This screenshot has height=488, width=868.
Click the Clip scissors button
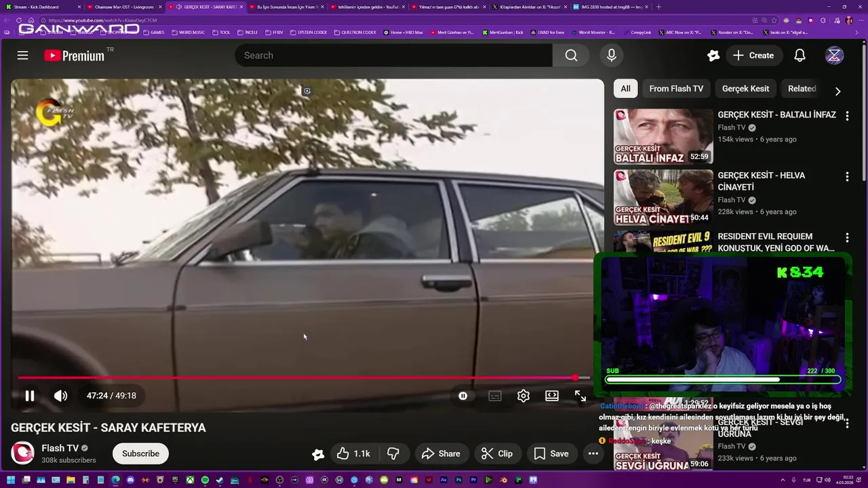pyautogui.click(x=497, y=453)
